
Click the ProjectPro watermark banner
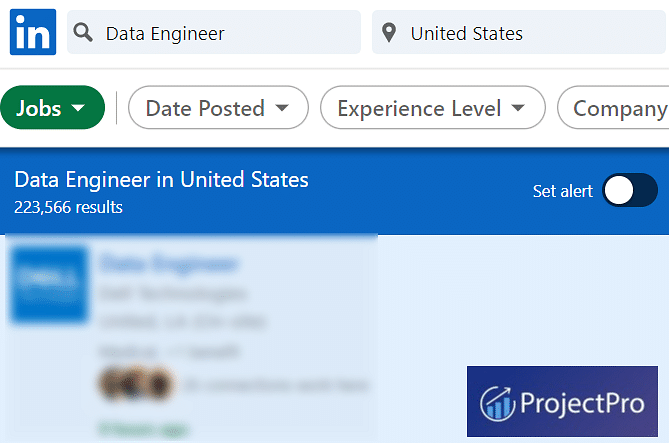tap(562, 401)
